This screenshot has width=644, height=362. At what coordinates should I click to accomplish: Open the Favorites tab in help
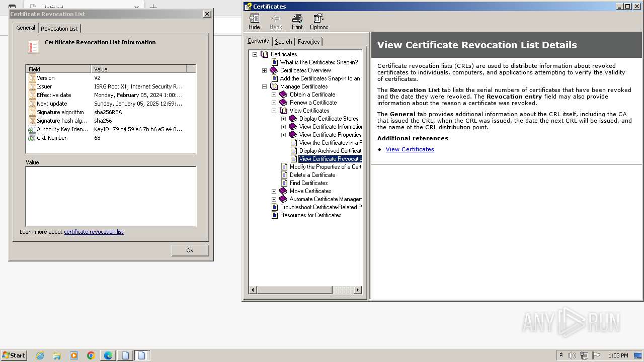pyautogui.click(x=308, y=42)
